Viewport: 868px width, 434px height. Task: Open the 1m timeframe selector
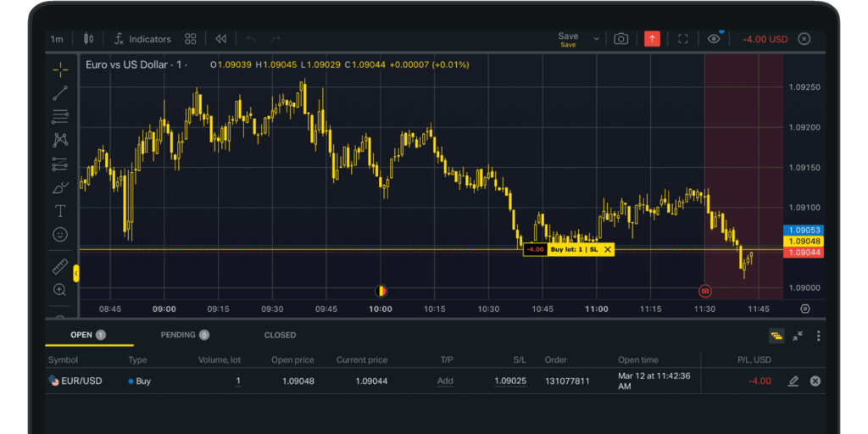click(57, 39)
